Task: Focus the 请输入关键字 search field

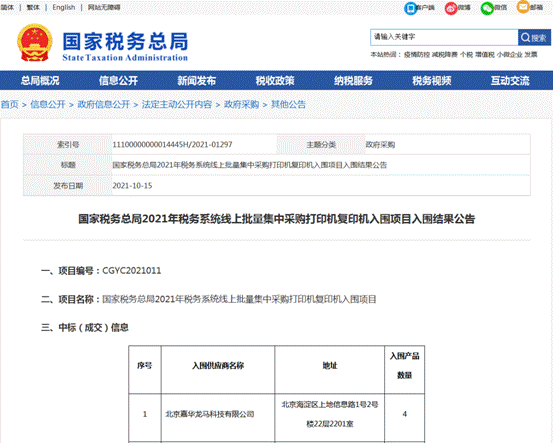Action: (x=444, y=37)
